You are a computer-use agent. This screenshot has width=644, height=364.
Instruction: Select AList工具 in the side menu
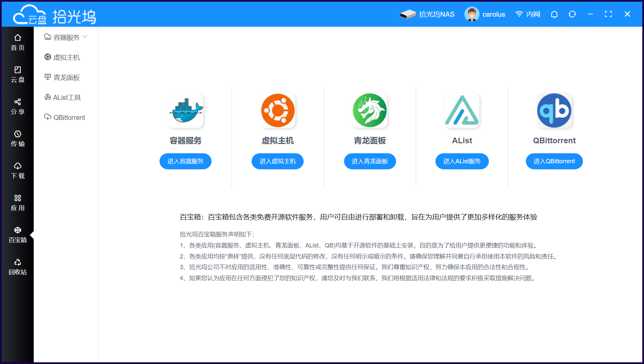63,98
